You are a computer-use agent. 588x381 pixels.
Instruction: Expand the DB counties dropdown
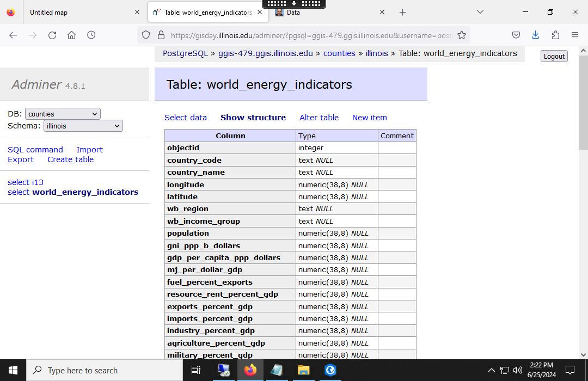63,114
